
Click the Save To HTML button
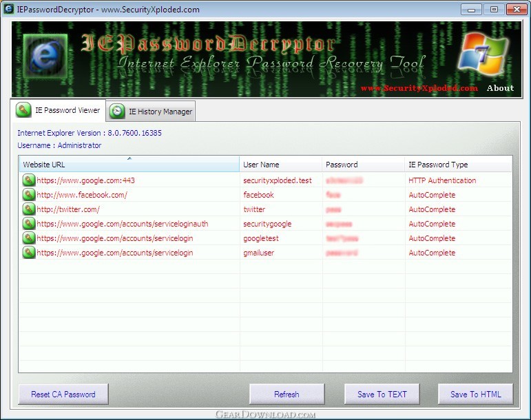point(475,395)
